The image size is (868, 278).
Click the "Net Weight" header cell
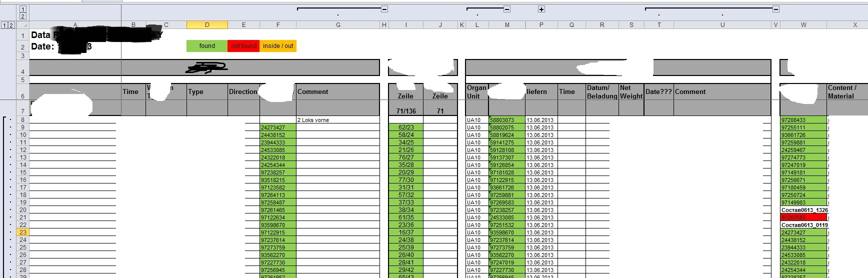click(x=631, y=92)
